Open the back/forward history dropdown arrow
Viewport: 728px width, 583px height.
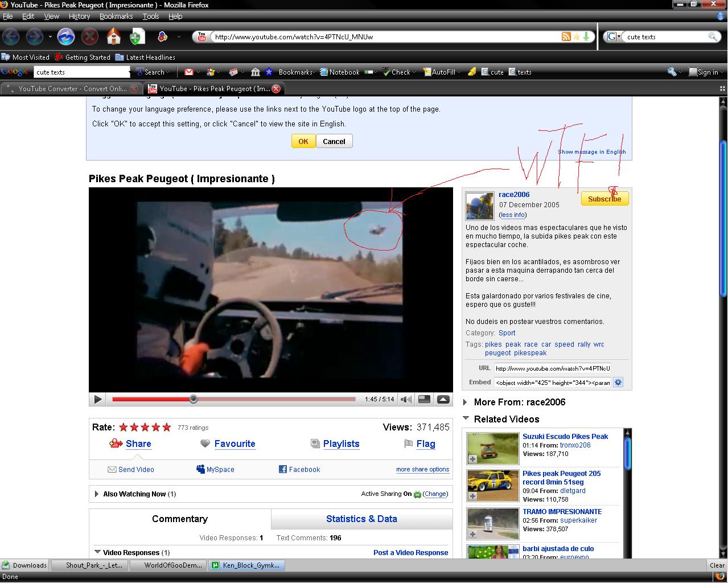click(50, 37)
